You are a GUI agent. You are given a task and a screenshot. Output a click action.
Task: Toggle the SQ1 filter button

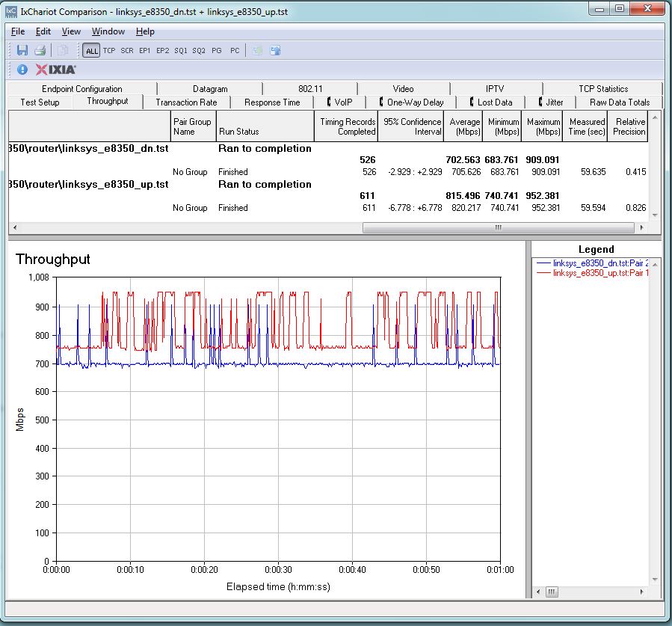(180, 51)
